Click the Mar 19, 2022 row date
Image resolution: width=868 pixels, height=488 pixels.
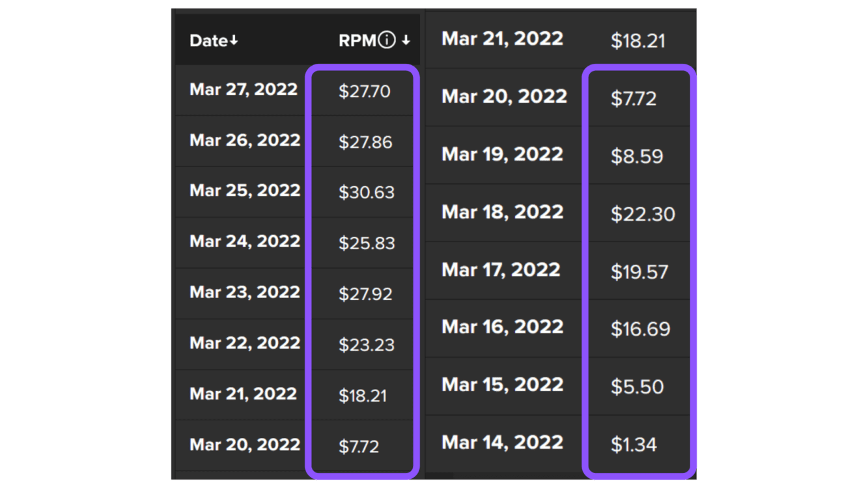[502, 154]
